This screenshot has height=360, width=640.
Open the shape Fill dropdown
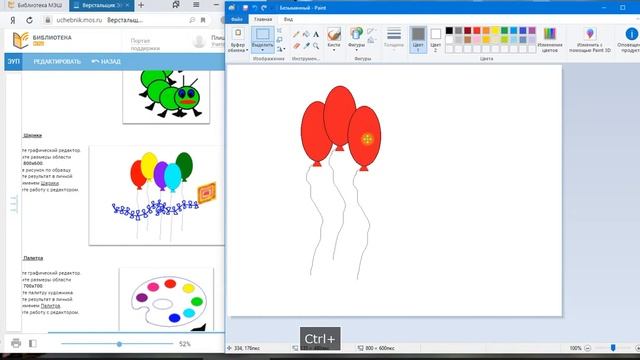tap(371, 40)
